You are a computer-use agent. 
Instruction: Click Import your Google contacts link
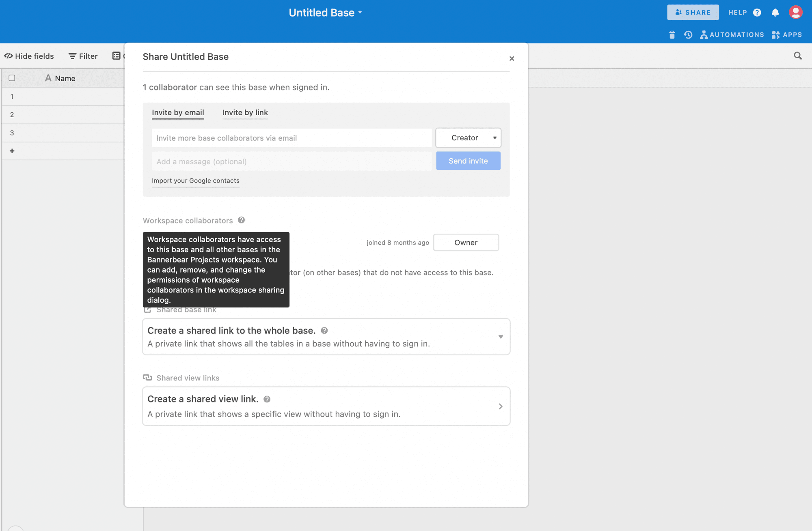[196, 181]
